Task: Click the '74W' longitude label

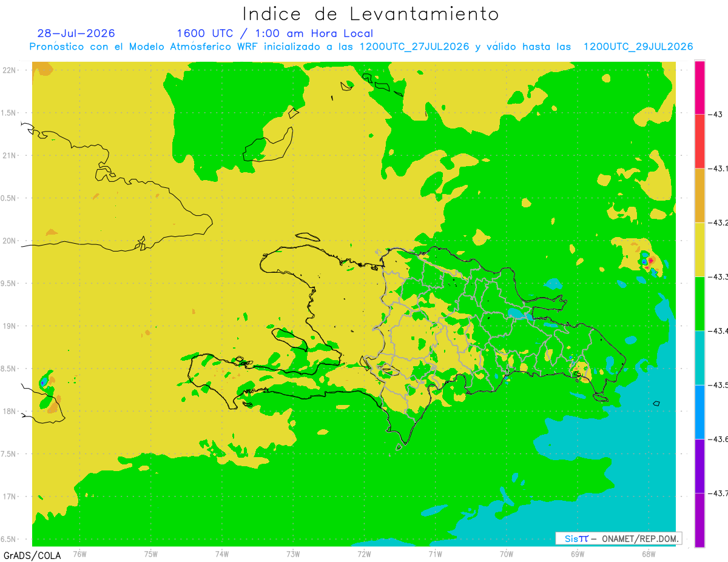Action: pos(222,554)
